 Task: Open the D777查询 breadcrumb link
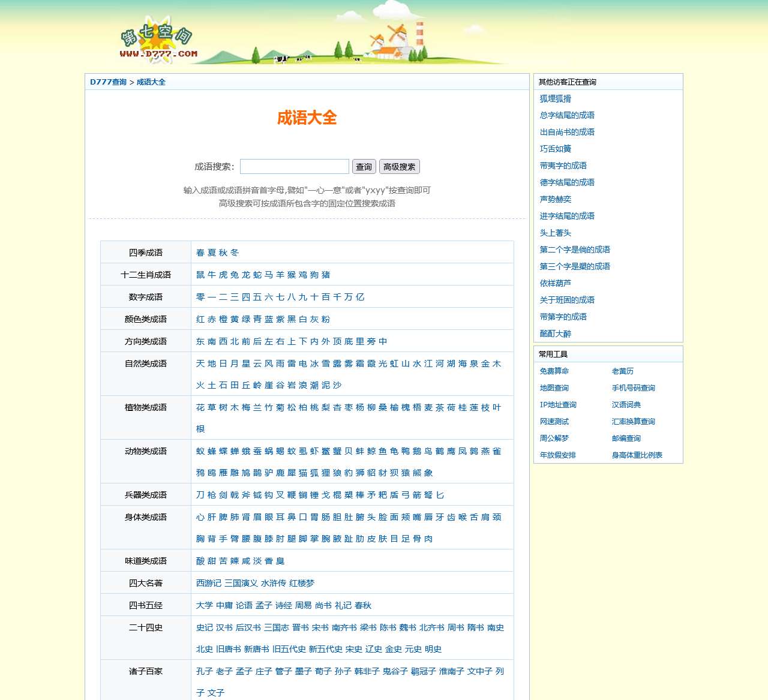108,82
